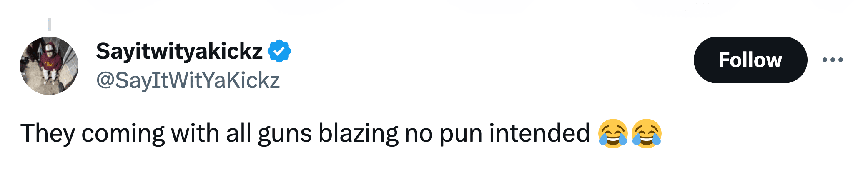The image size is (868, 170).
Task: Click the "Follow" label text on button
Action: pos(750,60)
